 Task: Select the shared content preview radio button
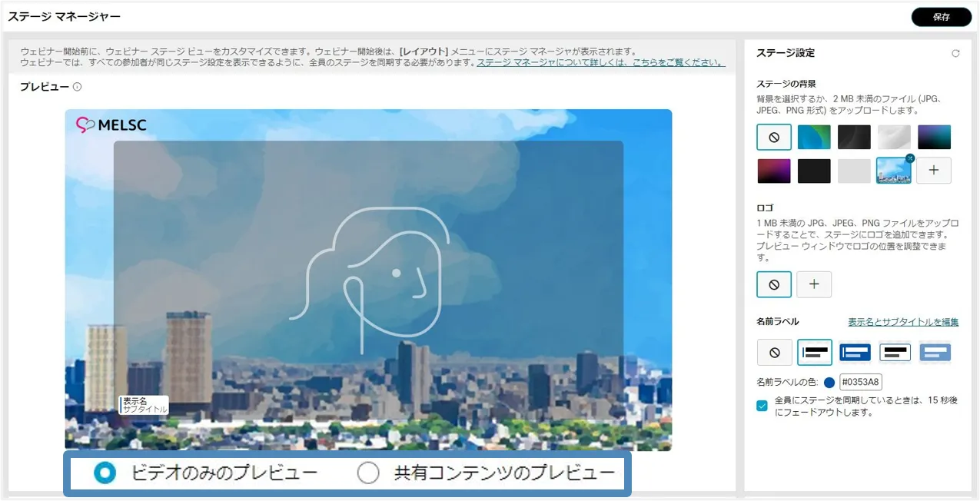(x=368, y=473)
